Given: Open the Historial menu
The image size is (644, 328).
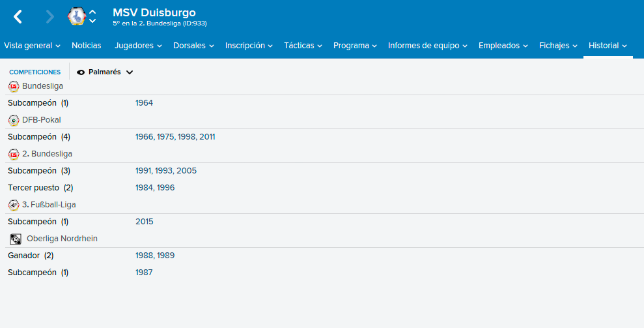Looking at the screenshot, I should pyautogui.click(x=608, y=46).
